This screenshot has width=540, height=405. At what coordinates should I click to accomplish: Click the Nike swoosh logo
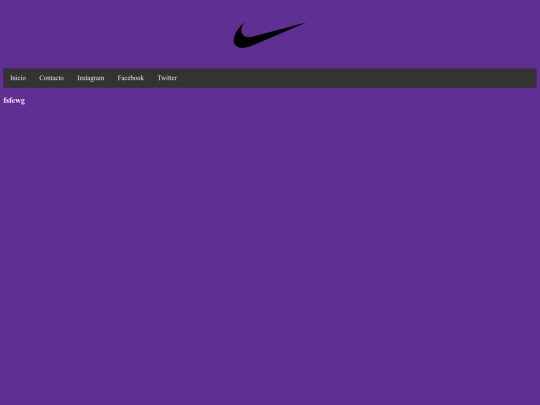(x=270, y=35)
